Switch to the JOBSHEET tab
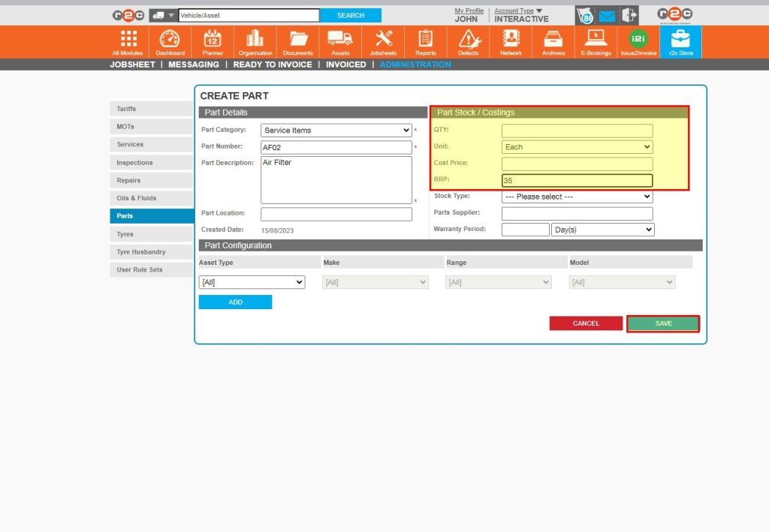Image resolution: width=769 pixels, height=532 pixels. tap(132, 65)
